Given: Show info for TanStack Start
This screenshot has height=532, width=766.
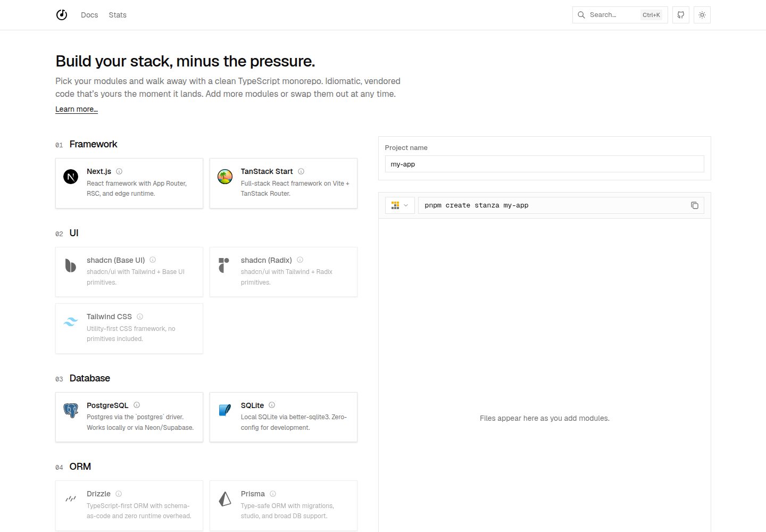Looking at the screenshot, I should (x=301, y=171).
